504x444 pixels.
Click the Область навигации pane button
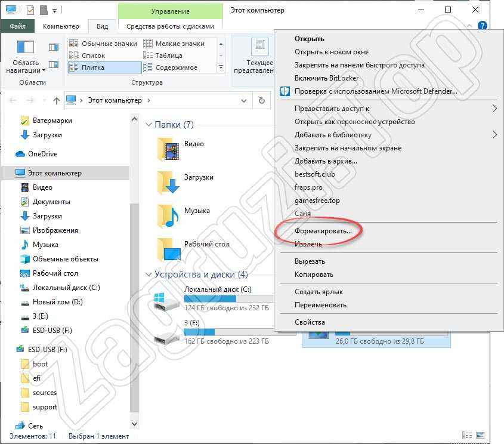tap(25, 57)
